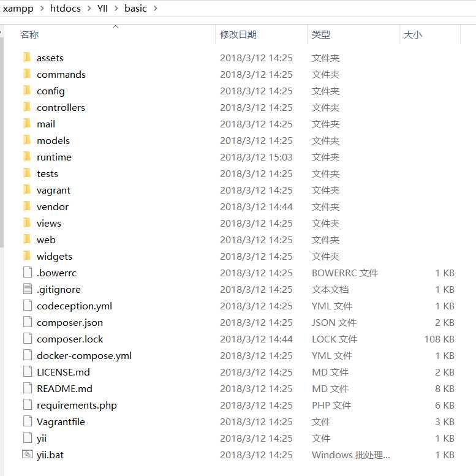Screen dimensions: 476x476
Task: Click the docker-compose.yml file icon
Action: coord(28,355)
